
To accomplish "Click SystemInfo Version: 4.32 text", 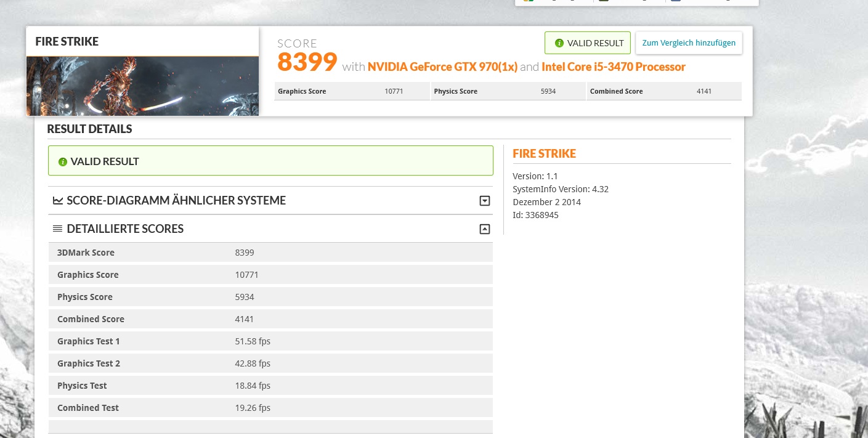I will 561,189.
